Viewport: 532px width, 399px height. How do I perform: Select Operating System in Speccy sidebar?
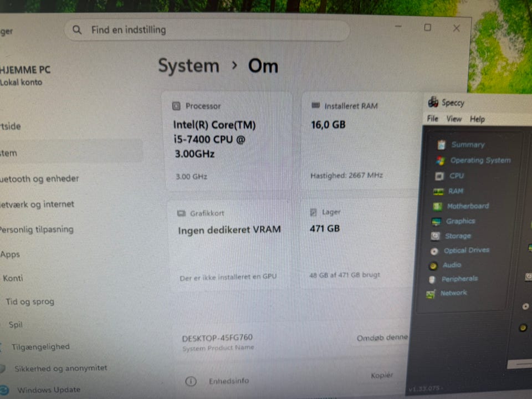480,161
